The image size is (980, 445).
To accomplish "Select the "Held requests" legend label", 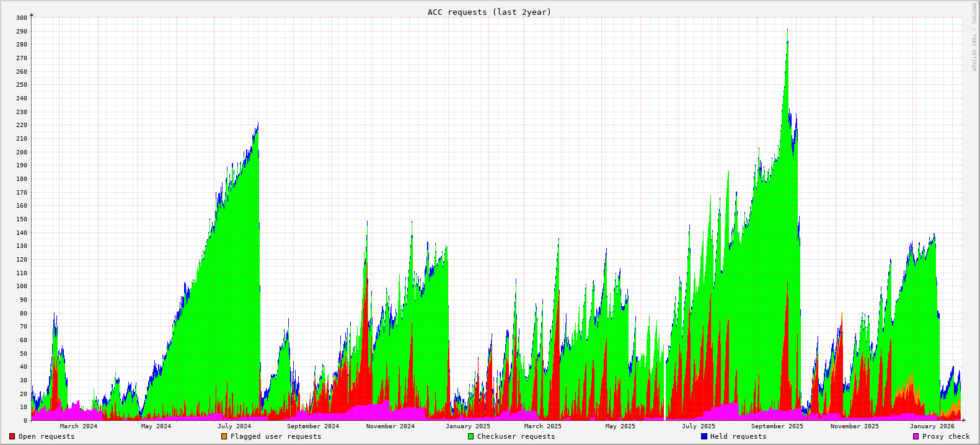I will (x=738, y=436).
